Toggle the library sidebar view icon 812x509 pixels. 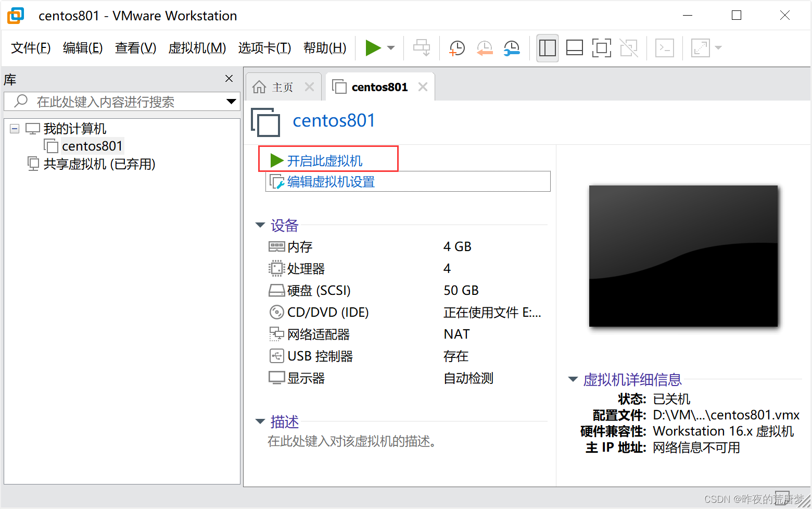click(x=548, y=48)
